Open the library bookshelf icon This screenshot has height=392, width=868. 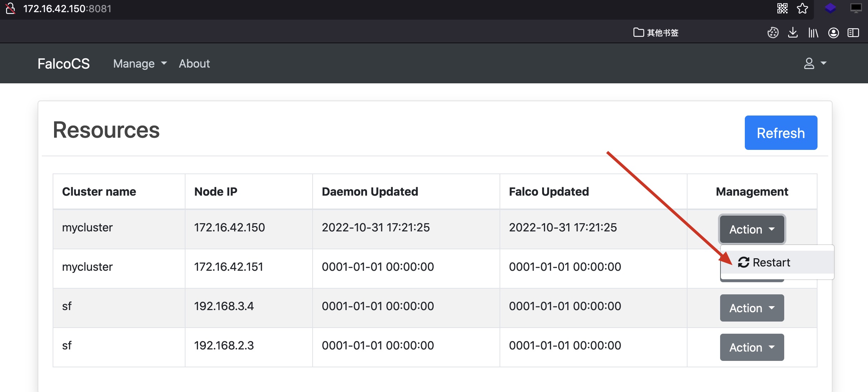coord(813,33)
